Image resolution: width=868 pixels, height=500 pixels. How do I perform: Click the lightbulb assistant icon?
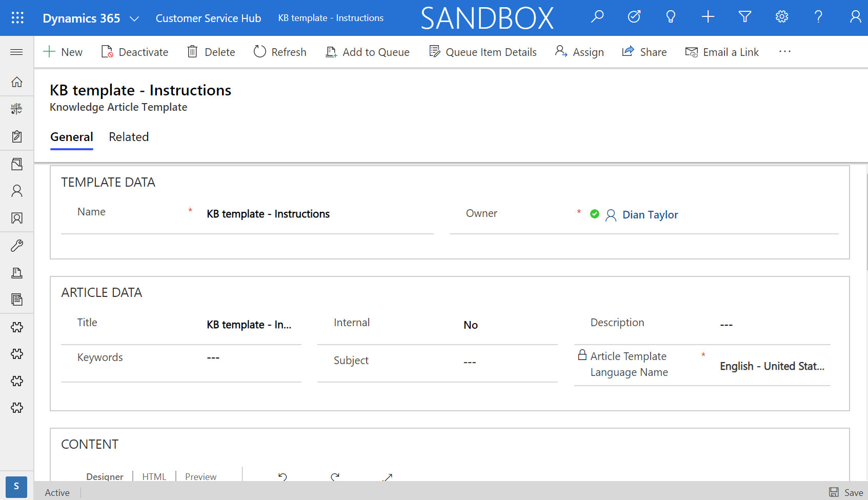(x=671, y=17)
